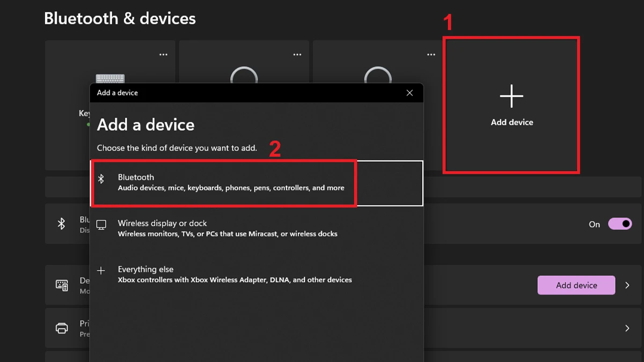644x362 pixels.
Task: Click the 'On' label next to Bluetooth toggle
Action: click(x=594, y=225)
